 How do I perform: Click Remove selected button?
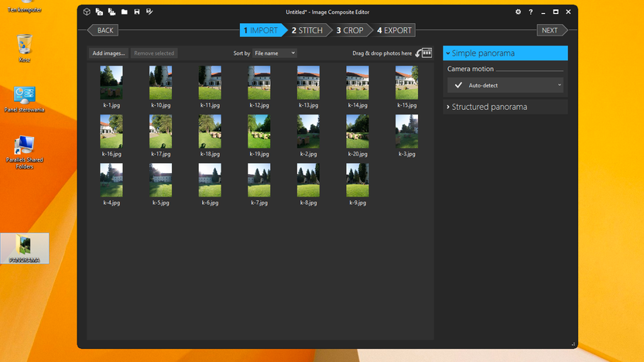point(154,53)
